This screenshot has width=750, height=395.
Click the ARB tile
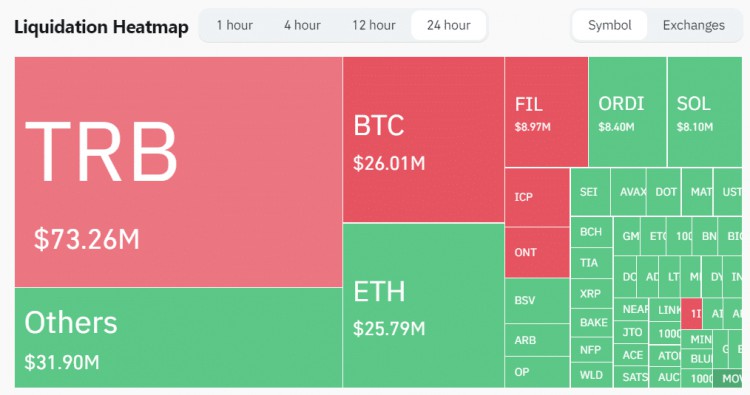tap(537, 340)
